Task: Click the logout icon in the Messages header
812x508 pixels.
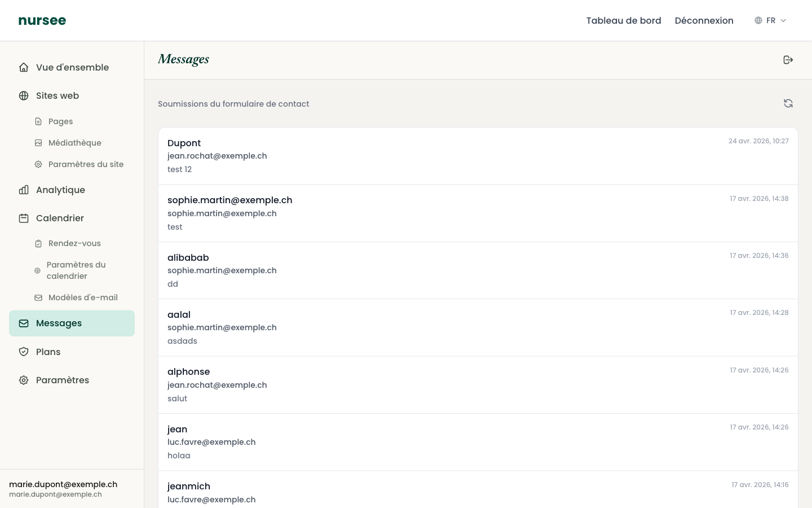Action: coord(788,60)
